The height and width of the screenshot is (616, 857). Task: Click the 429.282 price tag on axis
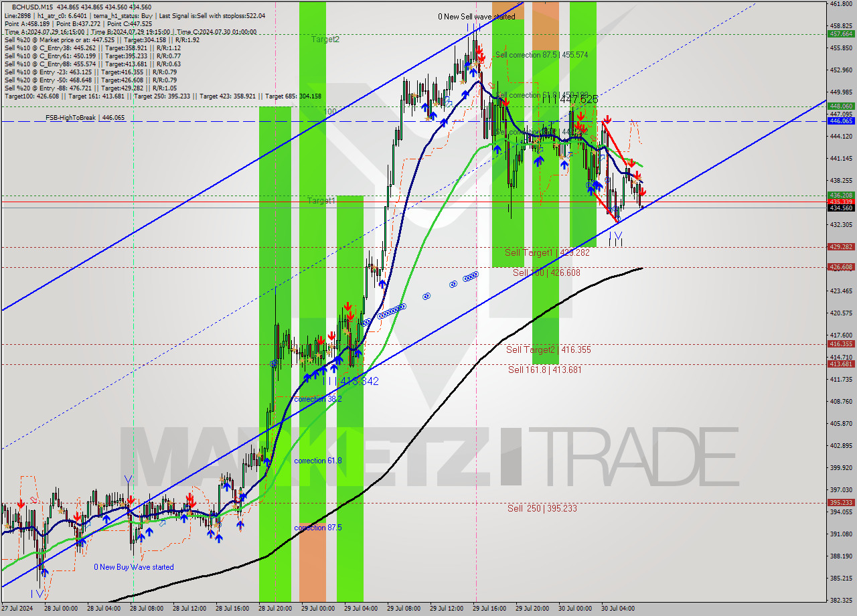click(x=841, y=247)
